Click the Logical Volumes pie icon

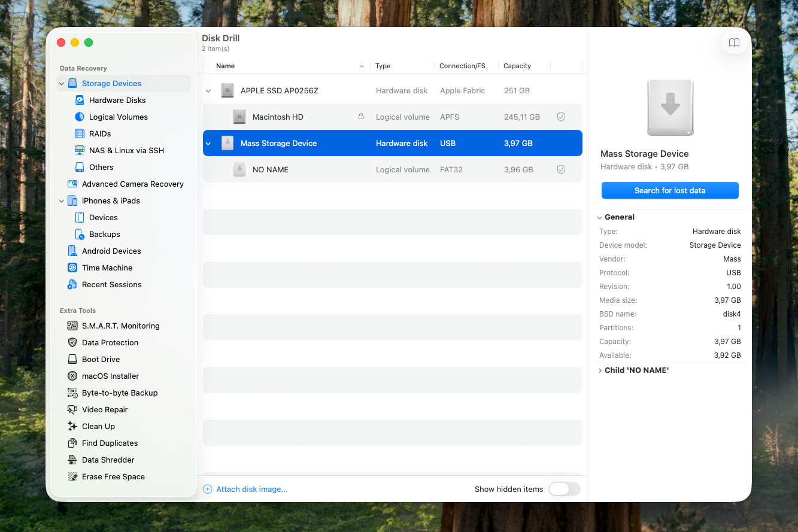pos(80,117)
